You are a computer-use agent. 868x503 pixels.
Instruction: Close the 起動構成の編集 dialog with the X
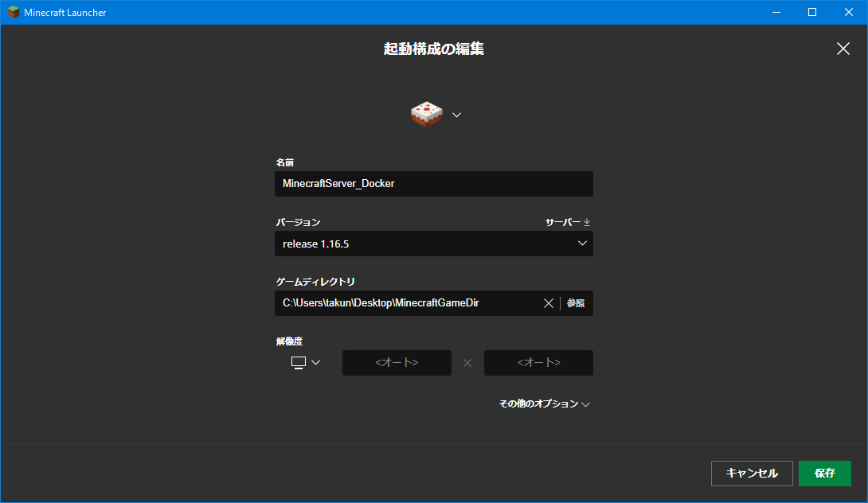click(843, 49)
